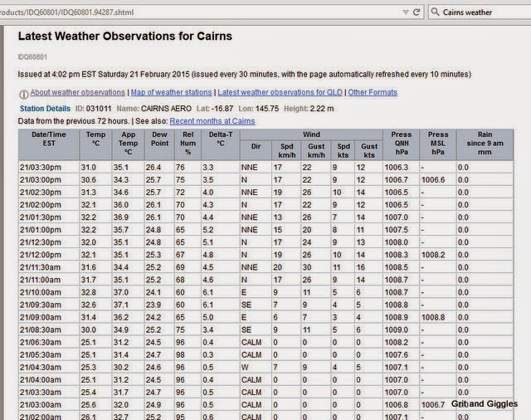This screenshot has height=420, width=531.
Task: Click the 'Dew Point' column header
Action: 159,144
